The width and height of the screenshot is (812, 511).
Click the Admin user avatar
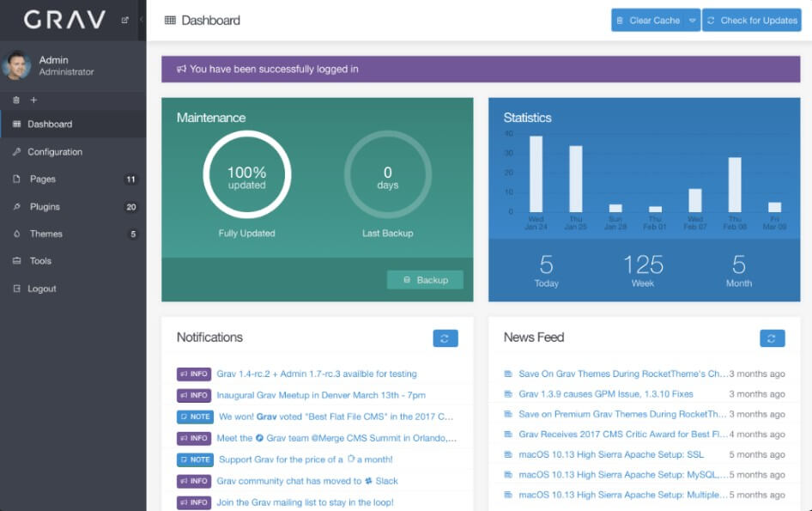click(x=16, y=66)
